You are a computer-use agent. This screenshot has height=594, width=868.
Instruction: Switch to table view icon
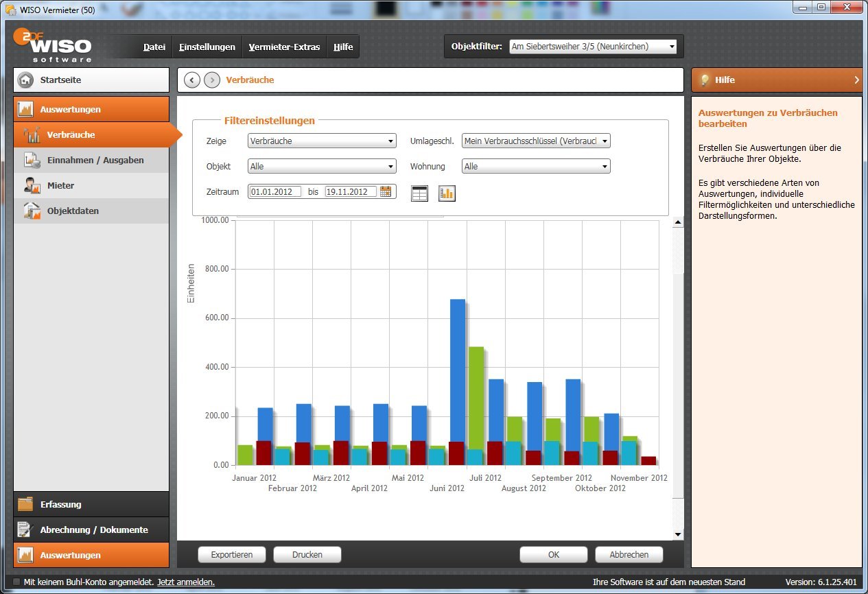coord(419,193)
